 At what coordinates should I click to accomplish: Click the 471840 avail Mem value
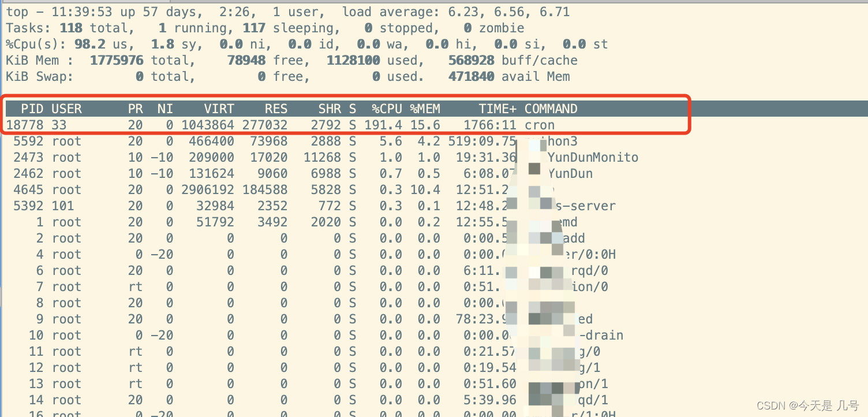(x=509, y=76)
